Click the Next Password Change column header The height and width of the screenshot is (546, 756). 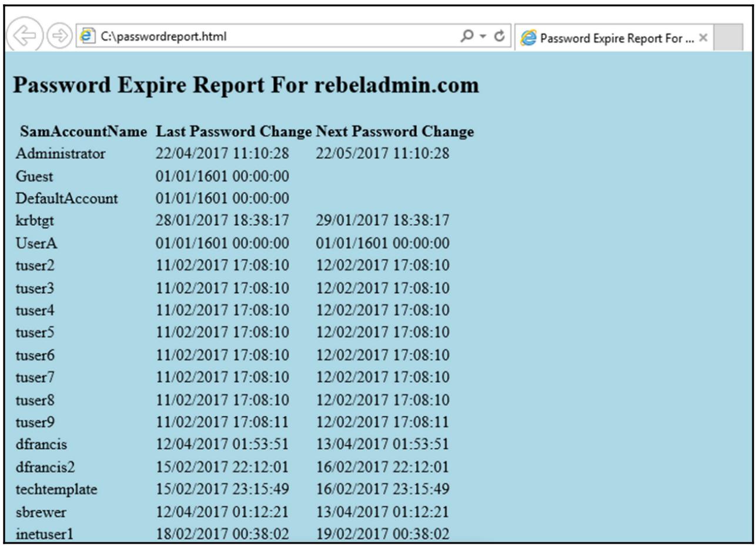(x=394, y=132)
